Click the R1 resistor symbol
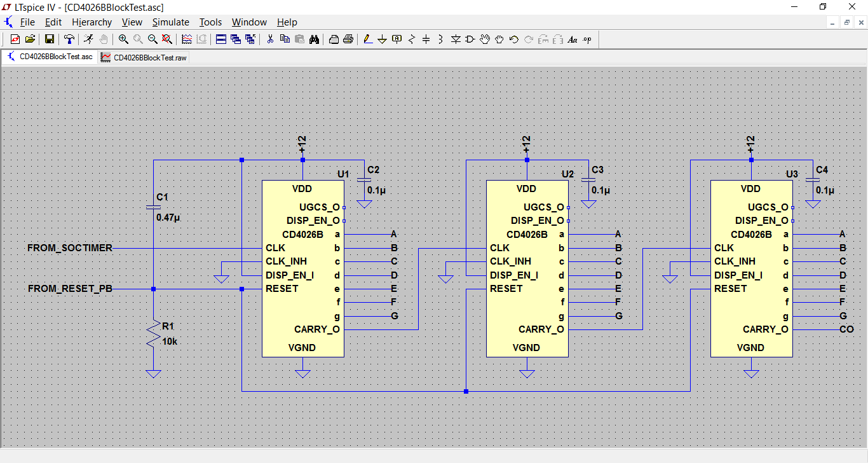The width and height of the screenshot is (868, 463). point(153,334)
